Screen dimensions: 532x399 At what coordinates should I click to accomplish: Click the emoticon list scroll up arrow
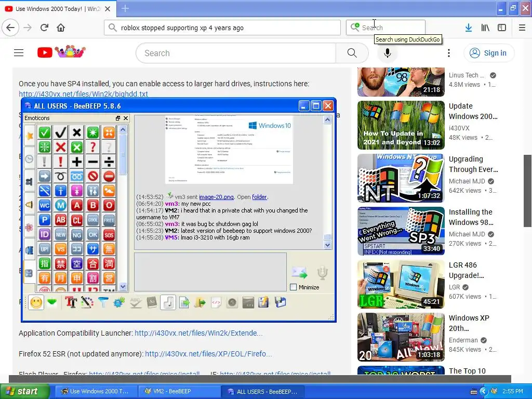[123, 129]
